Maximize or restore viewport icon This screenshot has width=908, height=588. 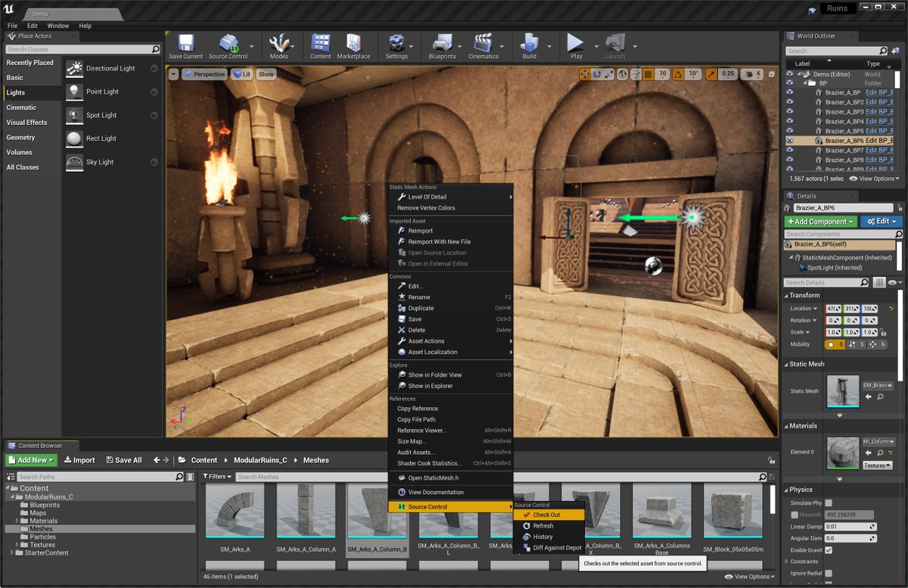pyautogui.click(x=770, y=74)
